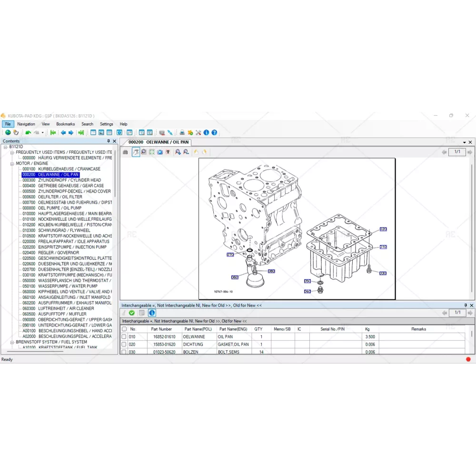Collapse the BRENNSTOFF SYSTEM / FUEL SYSTEM node
The width and height of the screenshot is (476, 476).
(12, 342)
